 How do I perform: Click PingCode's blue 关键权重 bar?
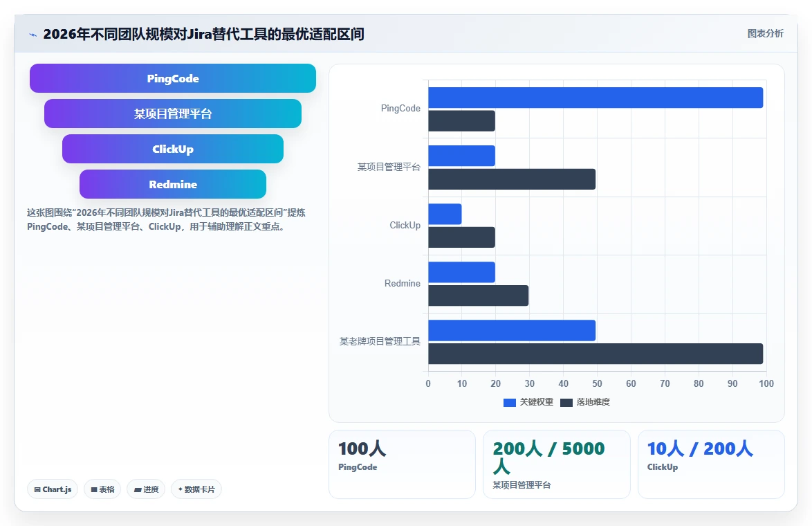tap(596, 98)
